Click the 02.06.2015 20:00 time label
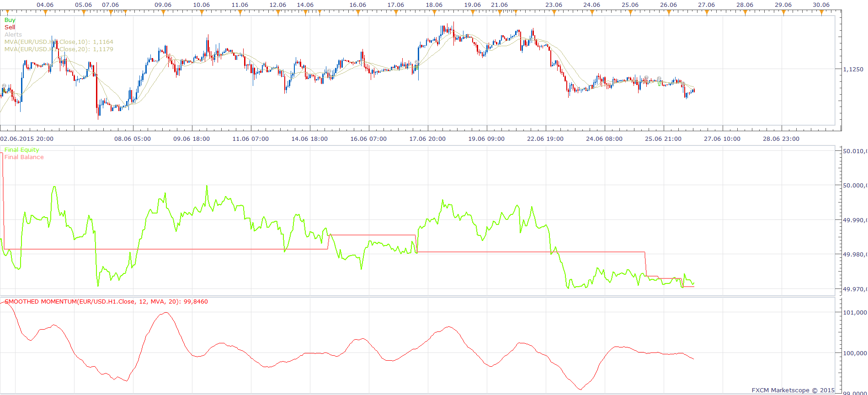868x395 pixels. click(27, 139)
